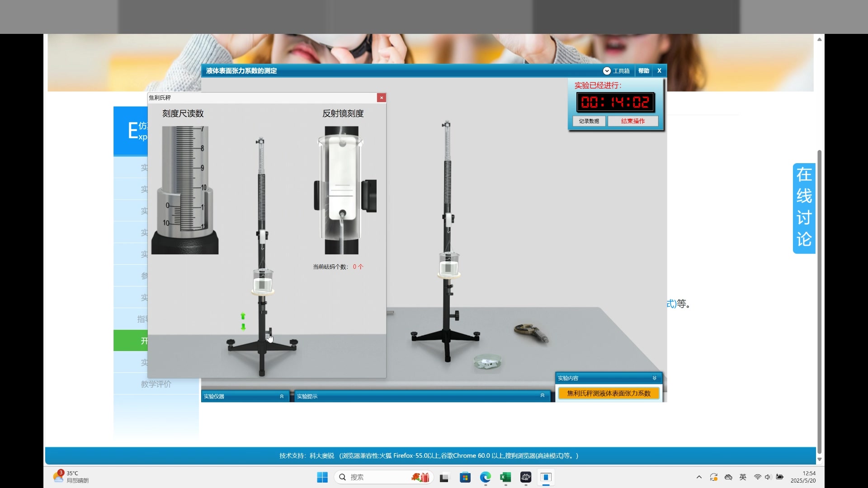Open the 在线讨论 side panel
This screenshot has width=868, height=488.
pyautogui.click(x=804, y=208)
